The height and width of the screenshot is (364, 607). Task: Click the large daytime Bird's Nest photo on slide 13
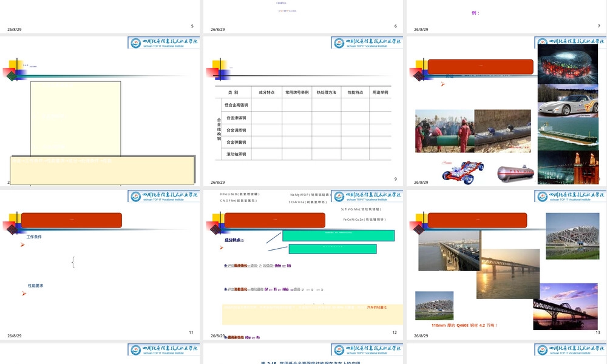[x=572, y=236]
